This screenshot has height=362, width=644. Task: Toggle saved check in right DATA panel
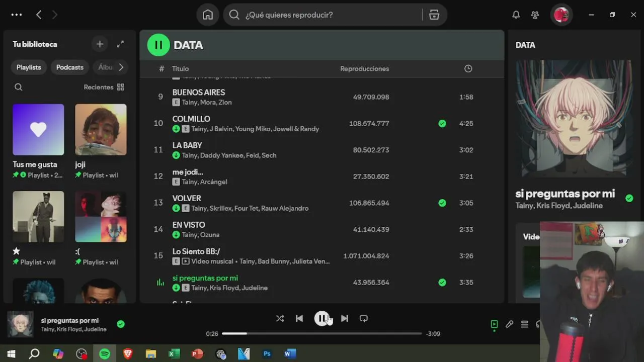(x=629, y=198)
